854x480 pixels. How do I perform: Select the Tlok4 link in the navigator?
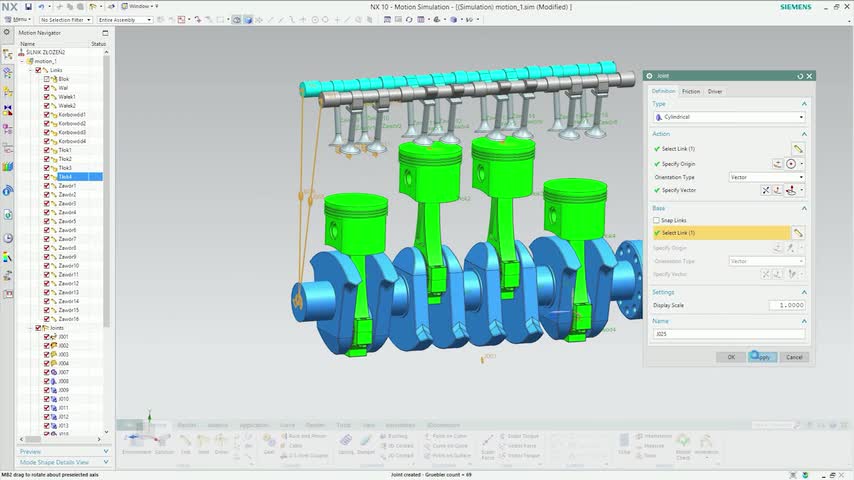point(65,177)
